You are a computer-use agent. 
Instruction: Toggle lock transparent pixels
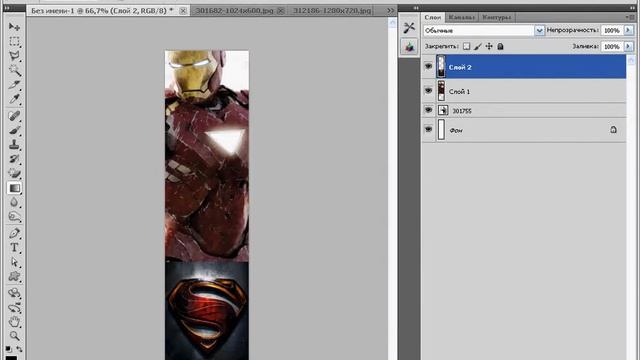click(x=467, y=47)
